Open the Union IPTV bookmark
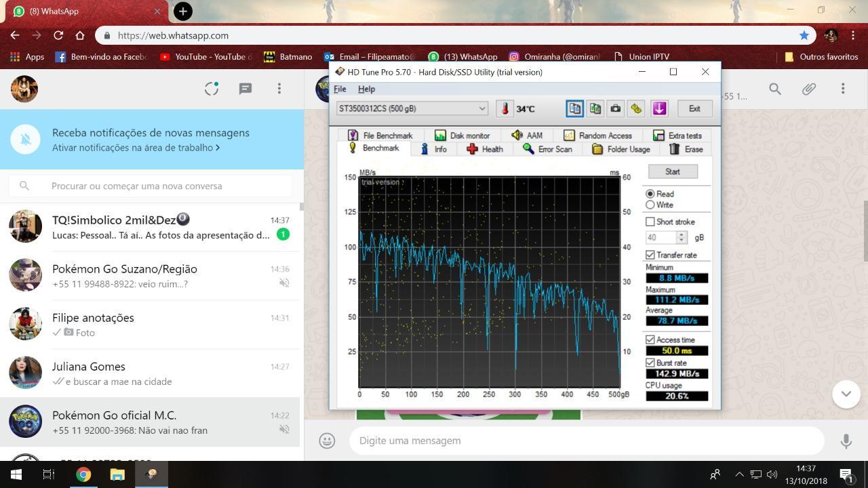Viewport: 868px width, 488px height. [641, 57]
